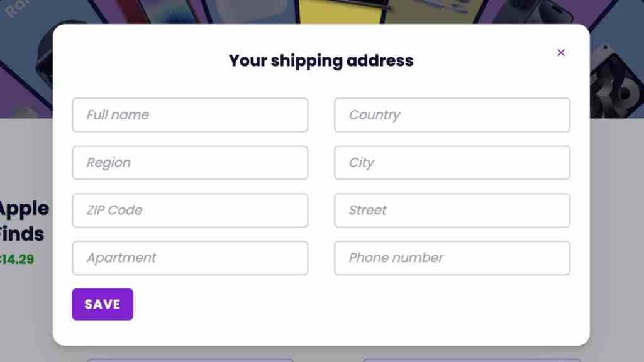Click the green 14.29 price text
644x362 pixels.
17,260
